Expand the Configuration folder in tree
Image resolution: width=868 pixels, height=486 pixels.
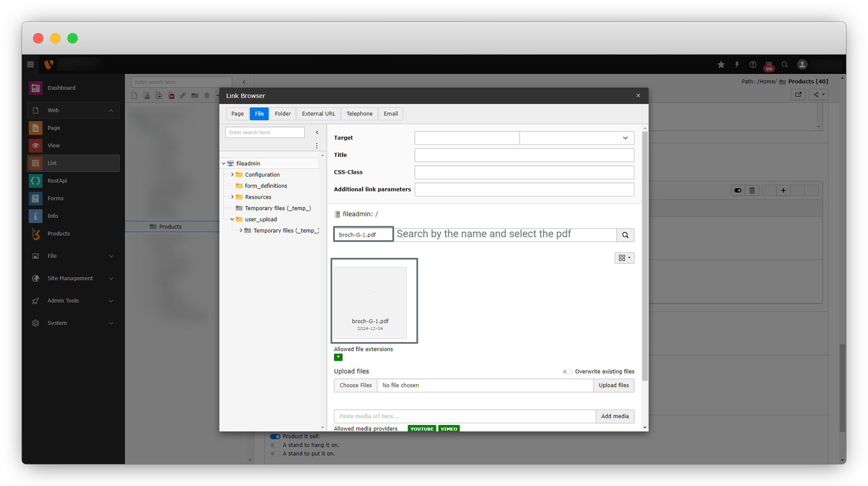232,175
